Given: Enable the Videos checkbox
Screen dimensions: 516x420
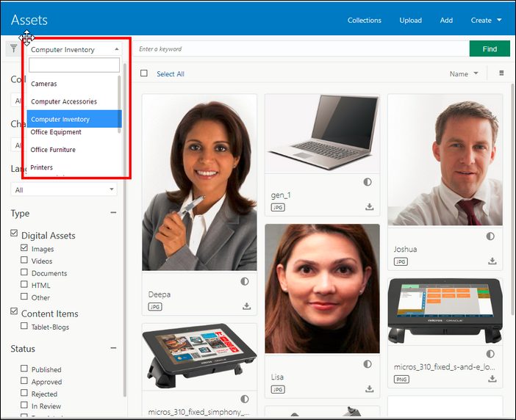Looking at the screenshot, I should point(24,260).
